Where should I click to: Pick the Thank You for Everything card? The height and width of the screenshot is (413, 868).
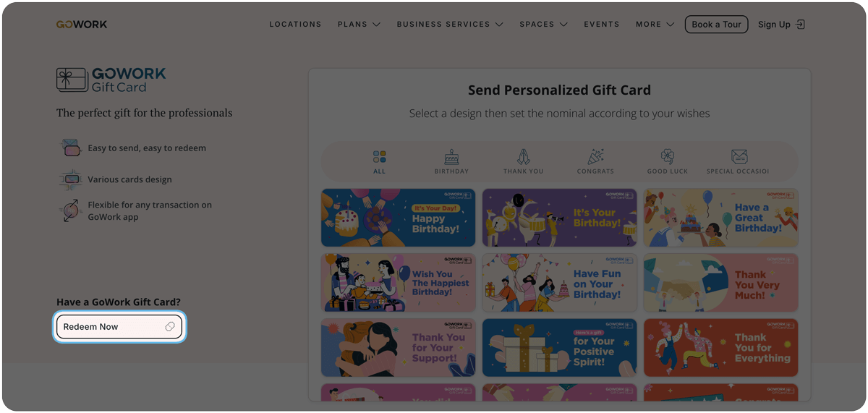(721, 348)
